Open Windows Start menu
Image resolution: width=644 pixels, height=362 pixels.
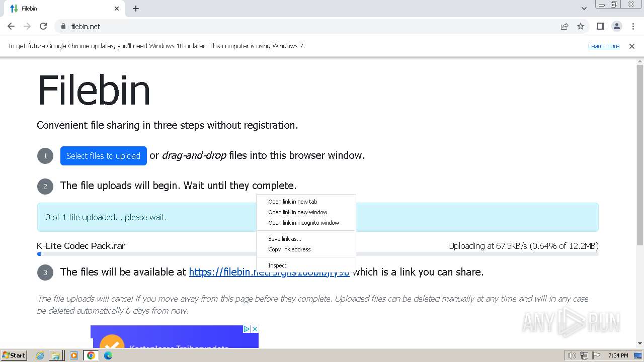14,355
